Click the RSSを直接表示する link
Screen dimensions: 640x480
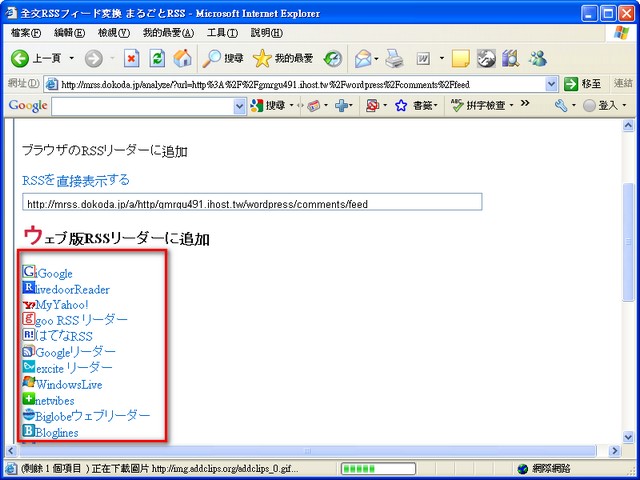pyautogui.click(x=76, y=180)
